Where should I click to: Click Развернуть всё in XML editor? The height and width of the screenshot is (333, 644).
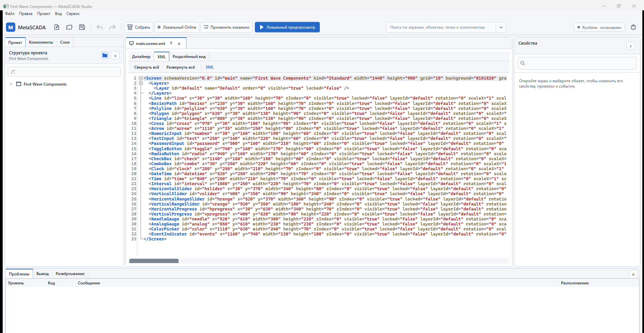click(x=181, y=67)
